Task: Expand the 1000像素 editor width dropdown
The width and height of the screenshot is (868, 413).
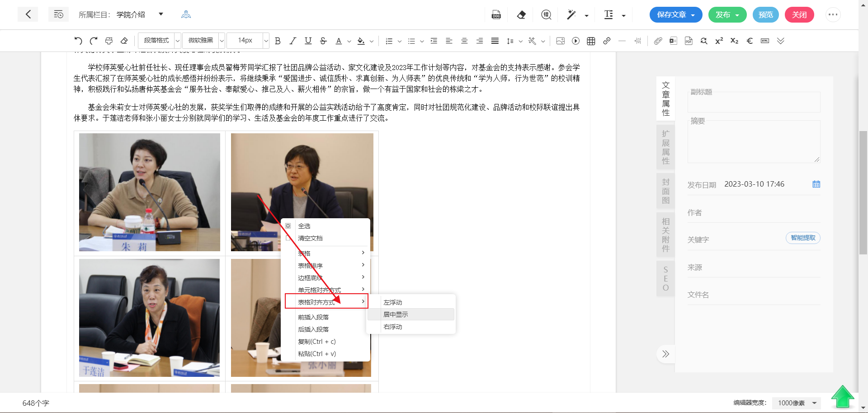Action: pos(797,403)
